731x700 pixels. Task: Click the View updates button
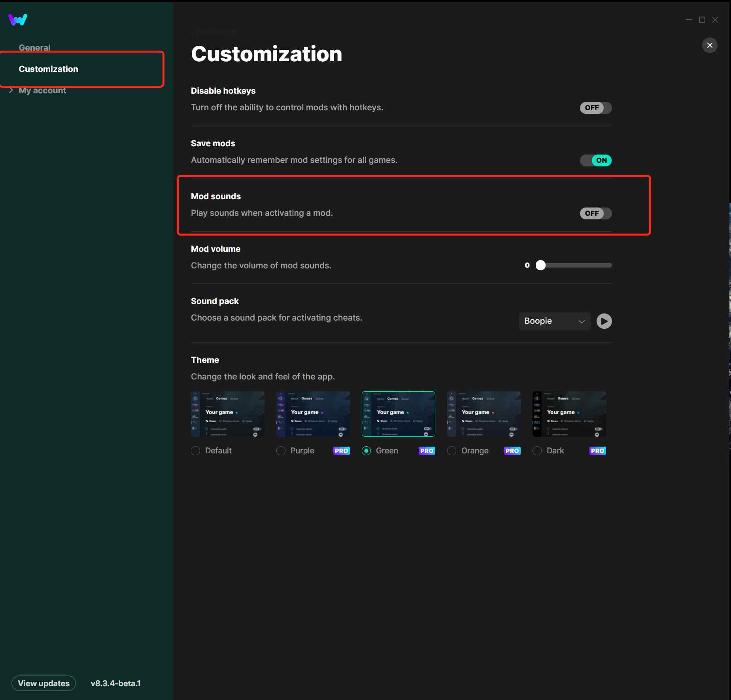[43, 683]
